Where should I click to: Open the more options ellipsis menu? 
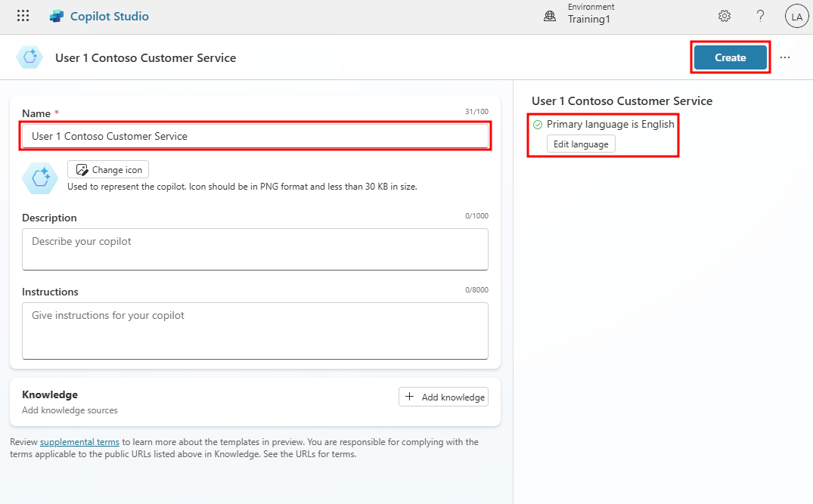point(785,57)
